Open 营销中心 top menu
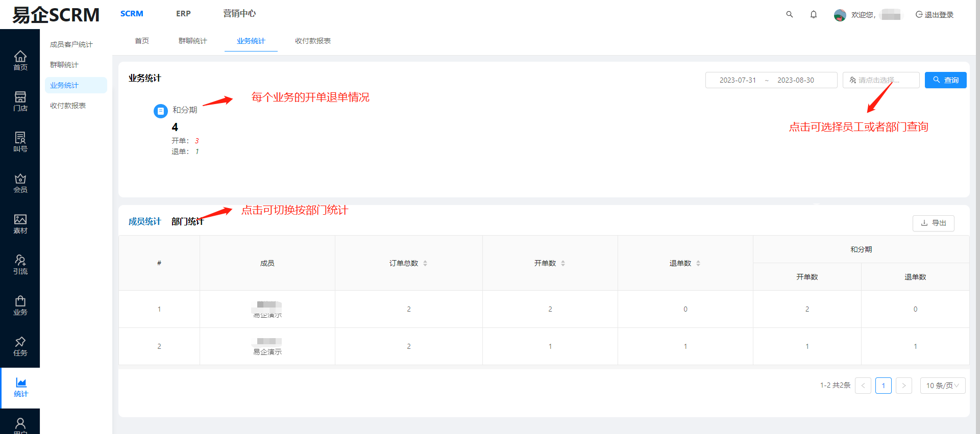Viewport: 980px width, 434px height. (239, 13)
